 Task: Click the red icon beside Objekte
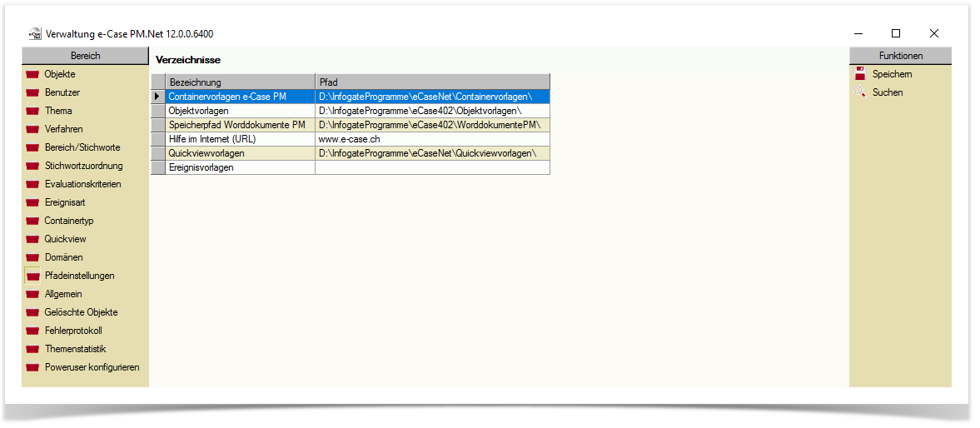[x=32, y=74]
